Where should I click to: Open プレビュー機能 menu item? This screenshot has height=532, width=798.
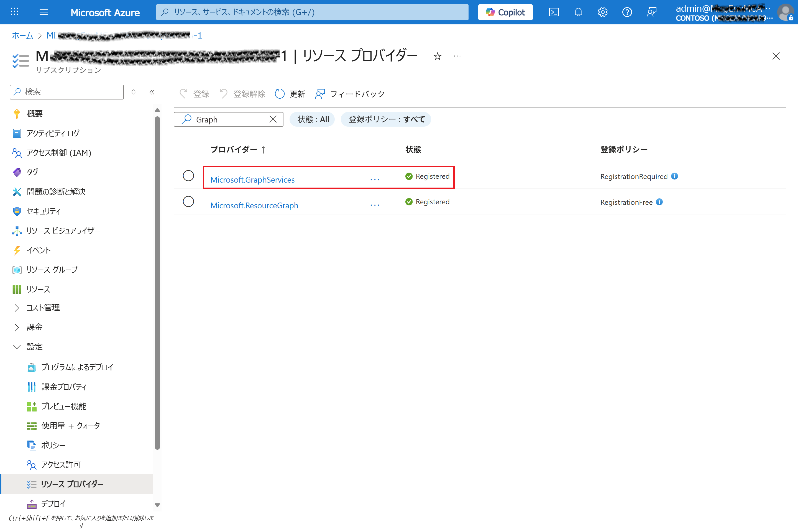click(63, 406)
